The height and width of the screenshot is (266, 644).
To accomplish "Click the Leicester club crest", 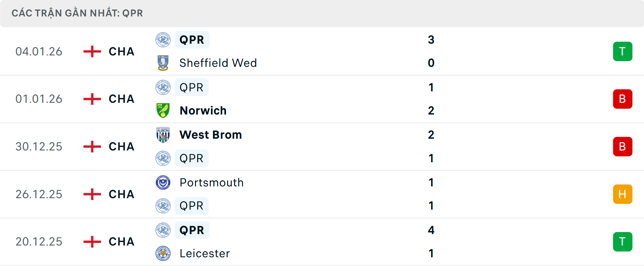I will tap(163, 253).
